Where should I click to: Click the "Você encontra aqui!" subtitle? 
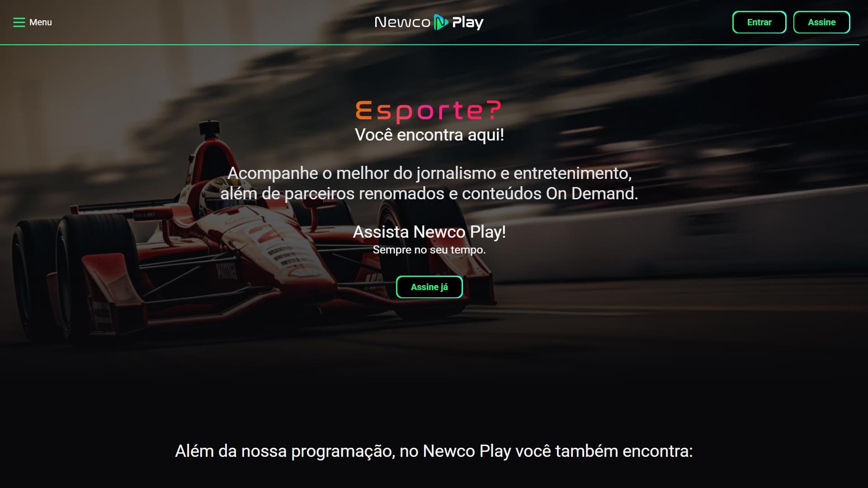[x=429, y=135]
